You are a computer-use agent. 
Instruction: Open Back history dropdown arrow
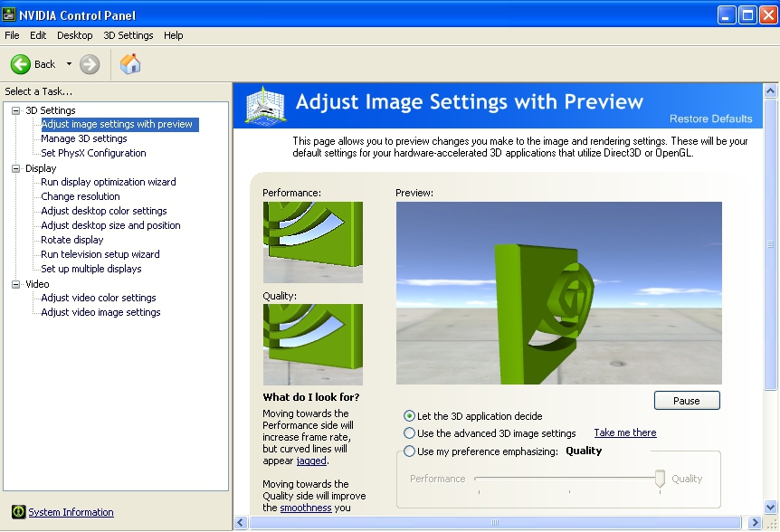(x=69, y=64)
